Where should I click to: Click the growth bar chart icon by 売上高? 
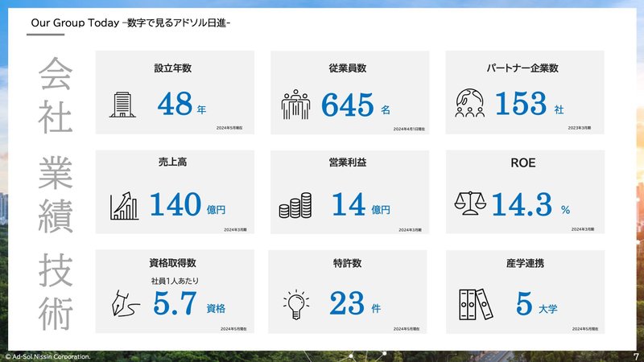124,206
